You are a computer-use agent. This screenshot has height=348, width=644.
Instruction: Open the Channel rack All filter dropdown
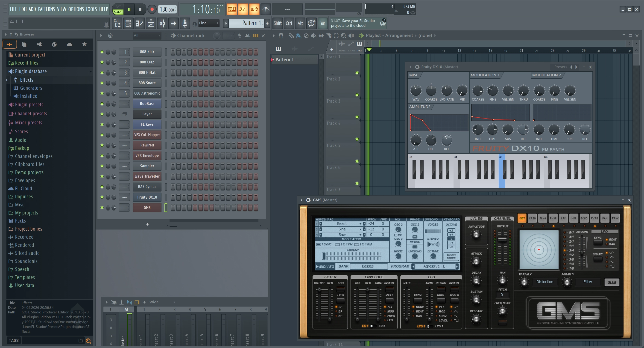pos(147,36)
